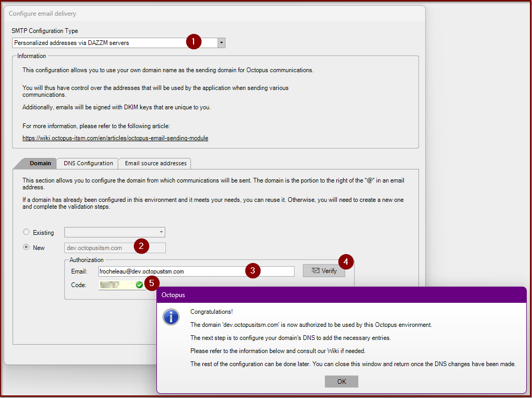Click the SMTP configuration dropdown arrow
The height and width of the screenshot is (398, 532).
click(x=221, y=42)
